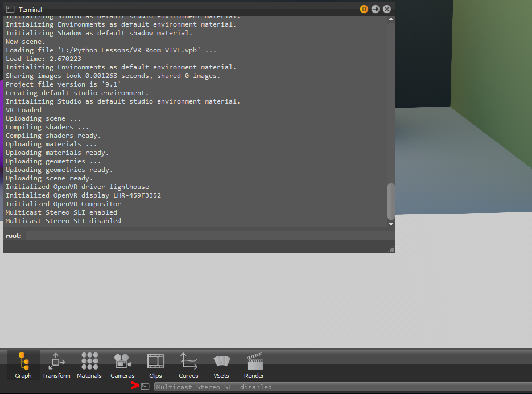The width and height of the screenshot is (532, 394).
Task: Open the Materials editor
Action: pyautogui.click(x=89, y=366)
